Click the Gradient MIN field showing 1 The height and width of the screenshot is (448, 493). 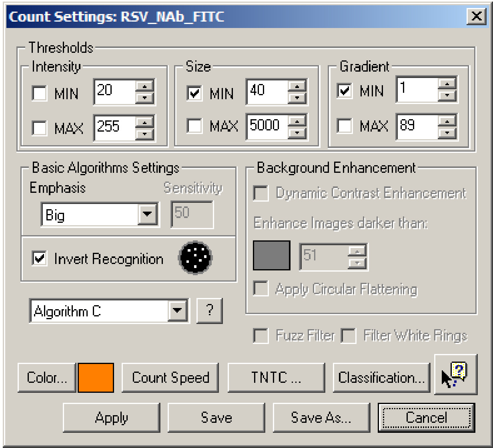point(417,90)
